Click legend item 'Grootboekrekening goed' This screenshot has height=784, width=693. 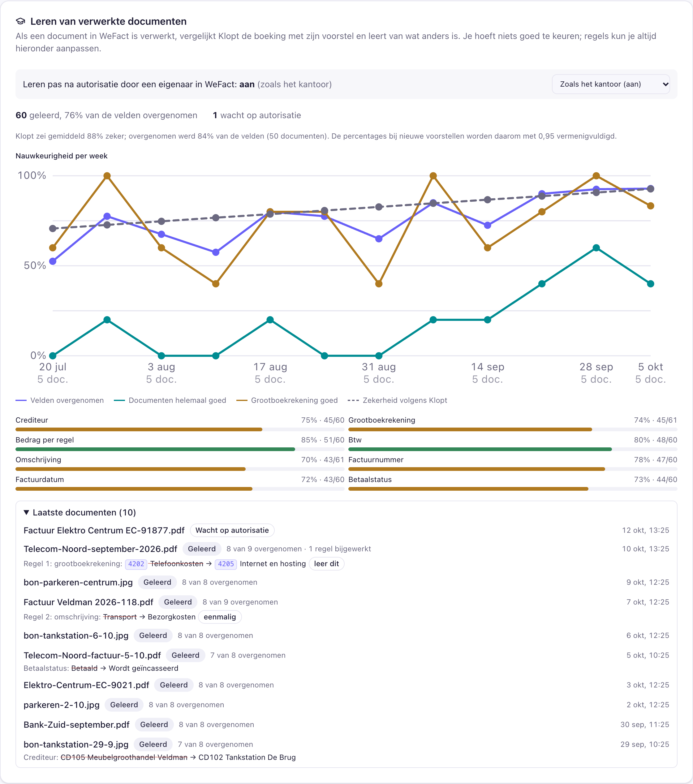click(287, 400)
